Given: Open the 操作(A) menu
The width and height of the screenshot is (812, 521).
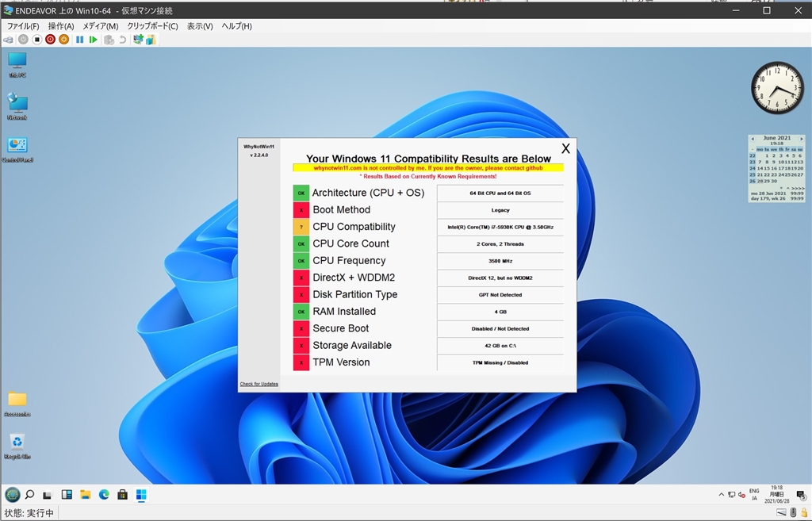Looking at the screenshot, I should [x=61, y=26].
